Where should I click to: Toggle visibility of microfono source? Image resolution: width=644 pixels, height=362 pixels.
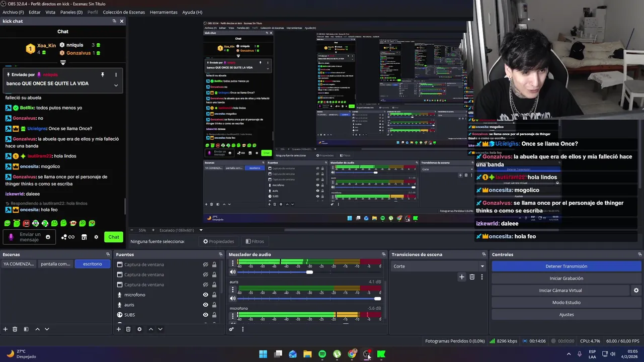coord(205,295)
